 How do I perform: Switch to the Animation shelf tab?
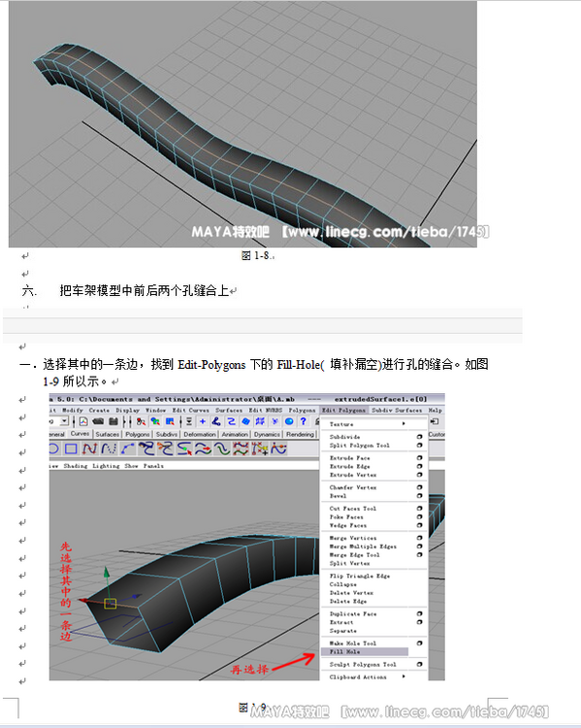(235, 434)
